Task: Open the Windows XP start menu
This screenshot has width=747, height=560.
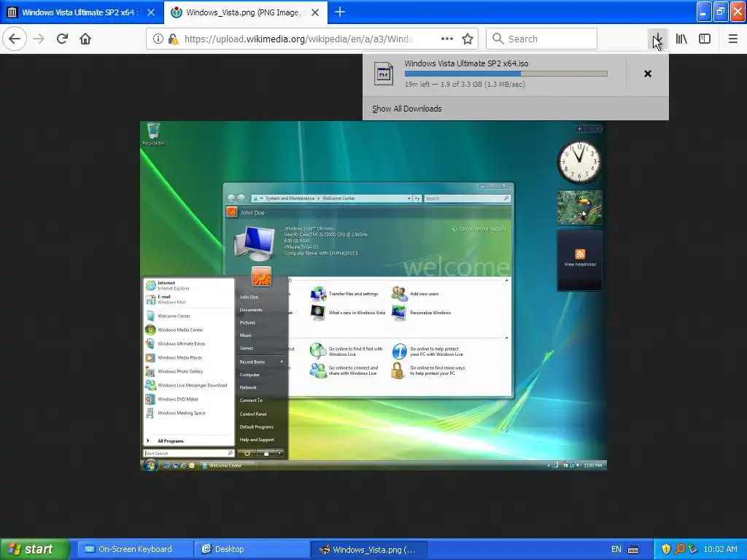Action: [35, 549]
